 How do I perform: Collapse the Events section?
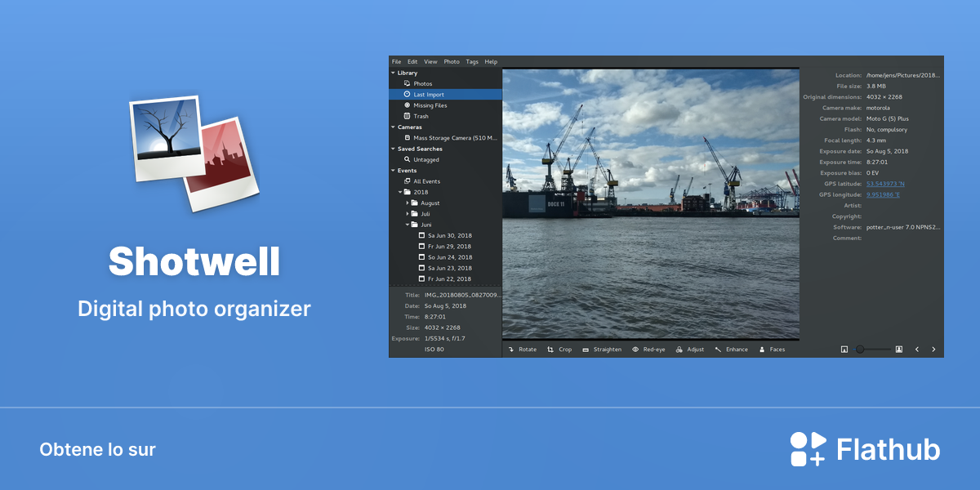click(393, 171)
